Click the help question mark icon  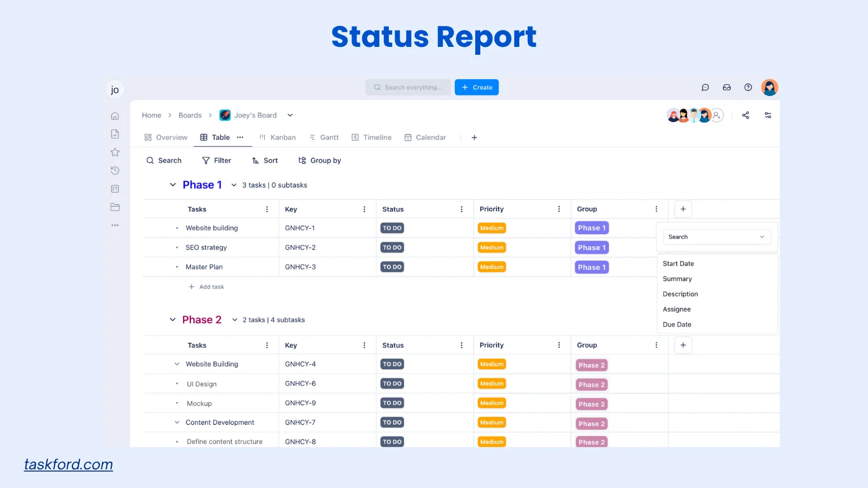click(748, 88)
